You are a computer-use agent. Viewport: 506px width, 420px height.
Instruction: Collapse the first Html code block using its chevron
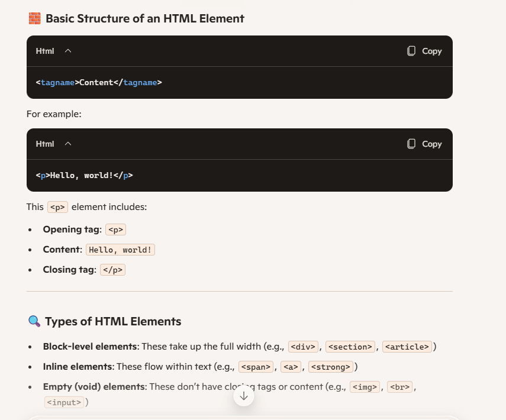(68, 51)
